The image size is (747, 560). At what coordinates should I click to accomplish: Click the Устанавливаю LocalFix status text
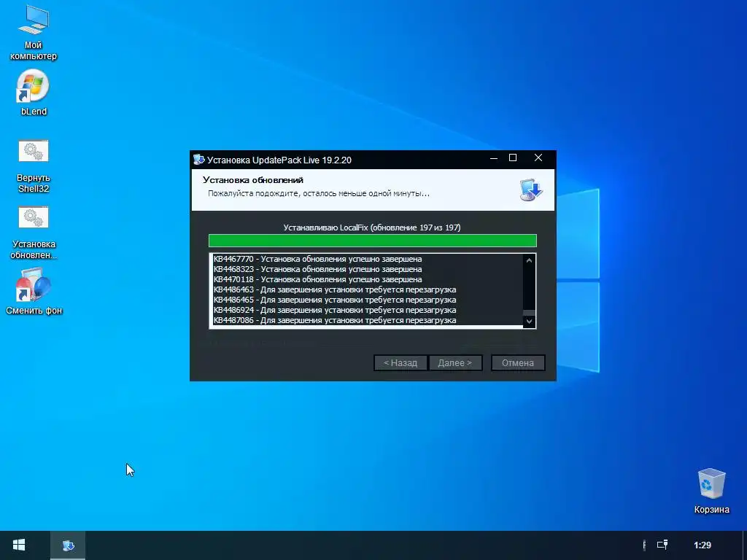pos(372,227)
